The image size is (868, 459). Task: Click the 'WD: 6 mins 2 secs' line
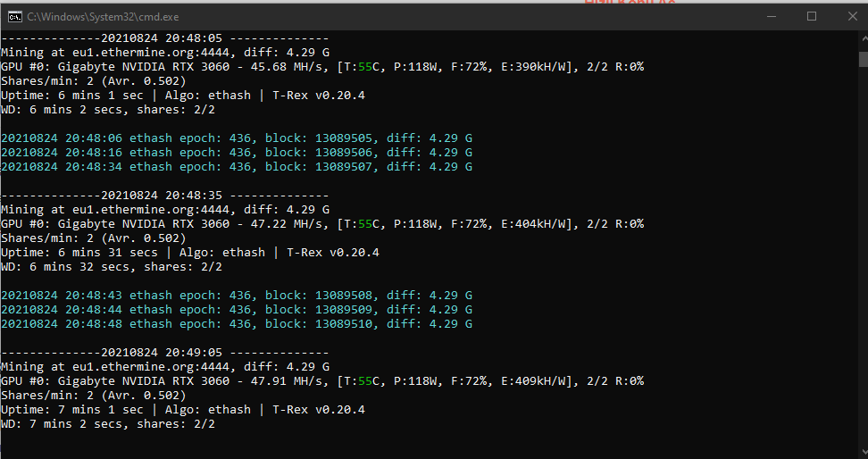(x=108, y=110)
